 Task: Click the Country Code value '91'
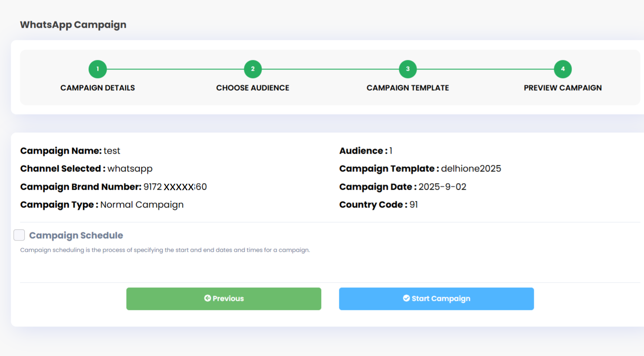(414, 204)
